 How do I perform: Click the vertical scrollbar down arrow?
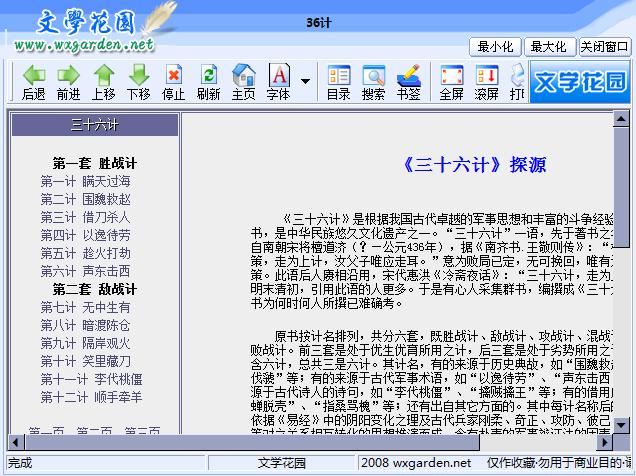click(621, 425)
